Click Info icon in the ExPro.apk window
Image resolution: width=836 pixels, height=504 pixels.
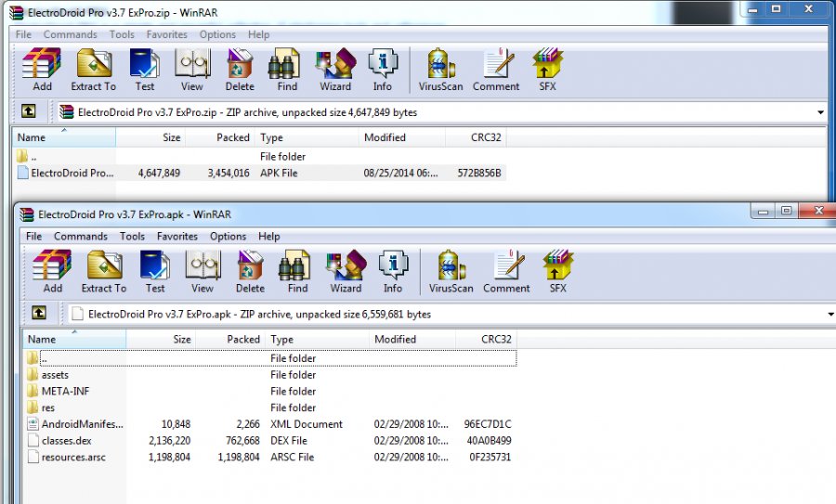click(x=393, y=272)
